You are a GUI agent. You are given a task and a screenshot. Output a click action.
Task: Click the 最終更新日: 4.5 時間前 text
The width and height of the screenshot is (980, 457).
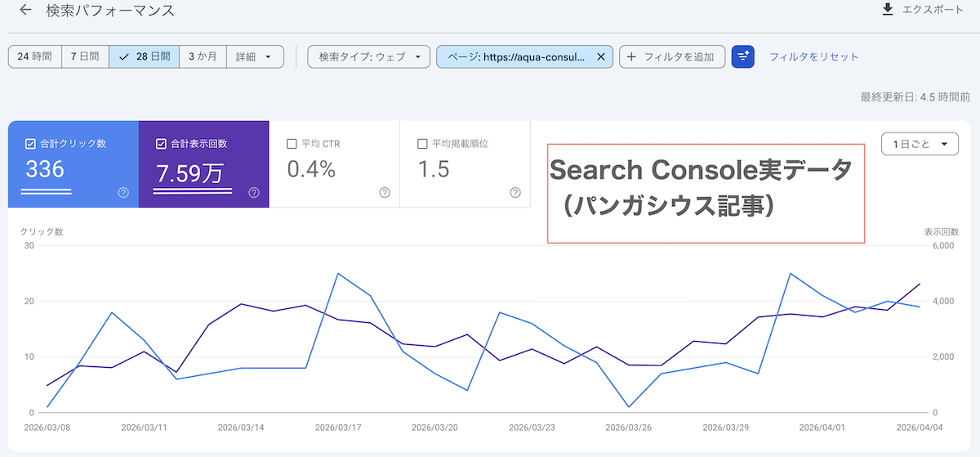tap(915, 96)
